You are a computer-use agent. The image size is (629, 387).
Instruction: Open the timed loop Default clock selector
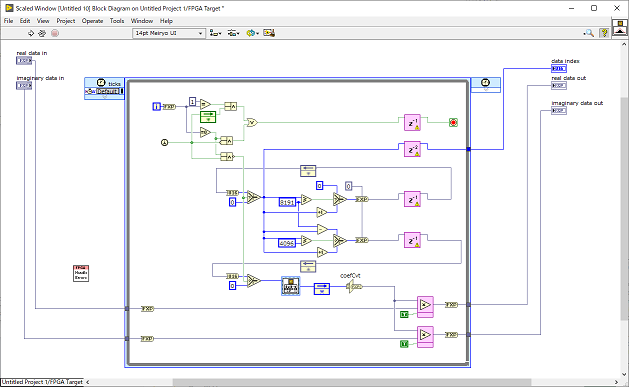click(x=108, y=91)
